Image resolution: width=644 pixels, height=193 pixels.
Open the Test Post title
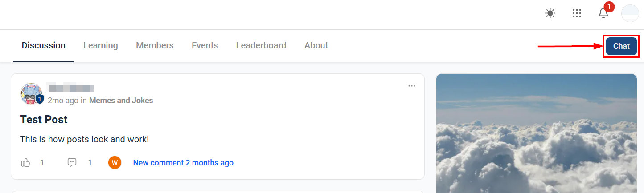pos(44,120)
